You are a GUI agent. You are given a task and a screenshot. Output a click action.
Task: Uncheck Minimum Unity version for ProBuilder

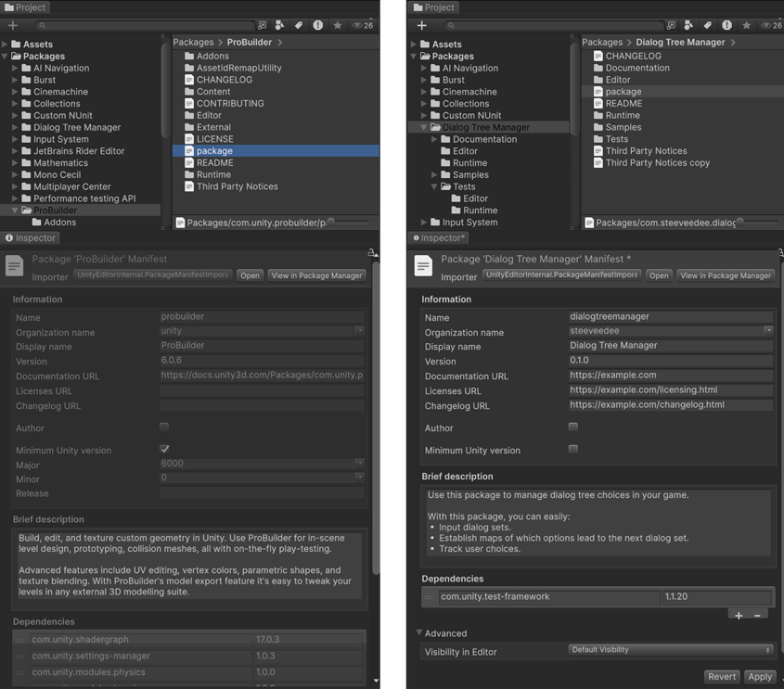pos(164,447)
